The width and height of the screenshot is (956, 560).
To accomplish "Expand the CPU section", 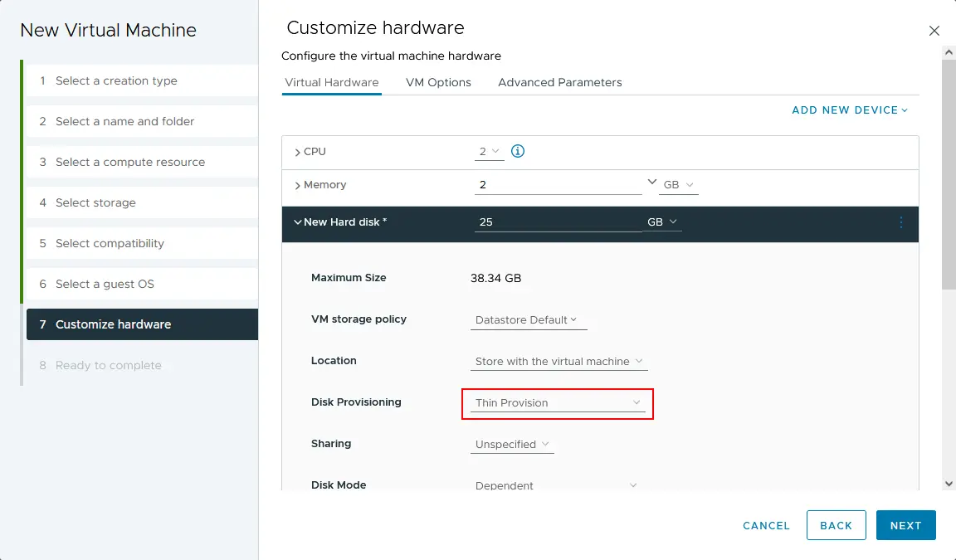I will coord(297,151).
